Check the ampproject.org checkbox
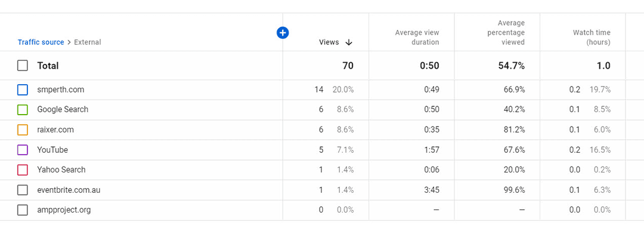The width and height of the screenshot is (644, 243). pos(23,210)
